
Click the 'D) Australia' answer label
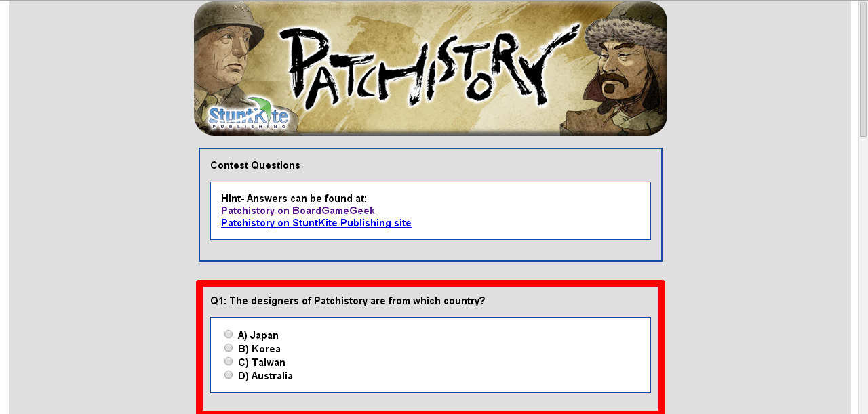[265, 376]
